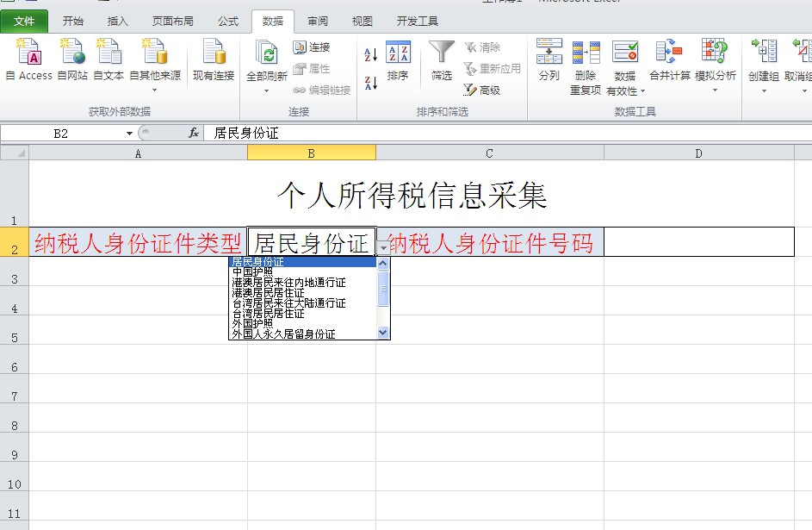This screenshot has width=812, height=530.
Task: Click cell 纳税人身份证件号码
Action: pos(491,242)
